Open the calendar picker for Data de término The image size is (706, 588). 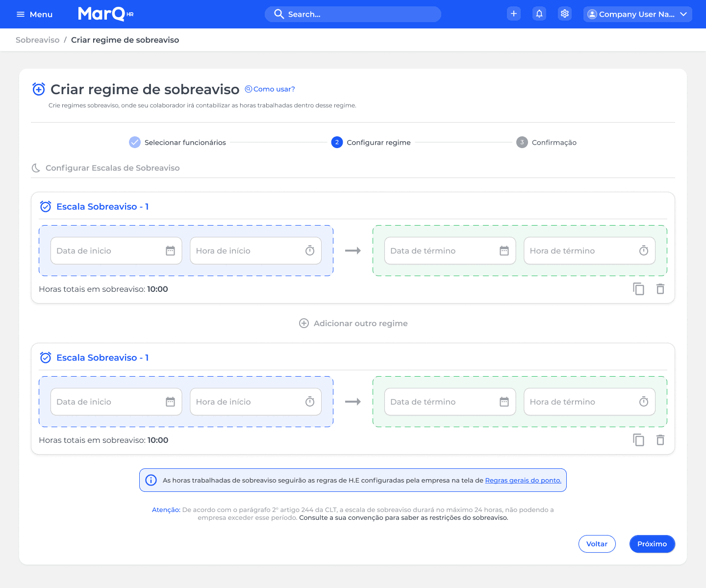tap(504, 251)
